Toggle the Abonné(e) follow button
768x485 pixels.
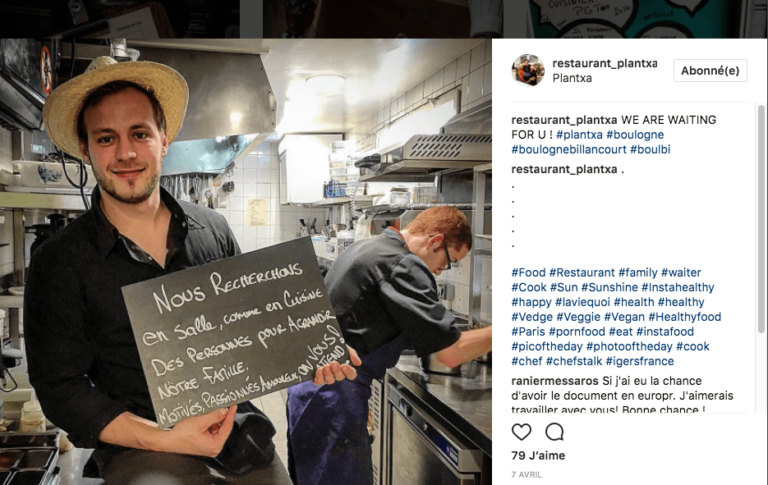[x=710, y=71]
